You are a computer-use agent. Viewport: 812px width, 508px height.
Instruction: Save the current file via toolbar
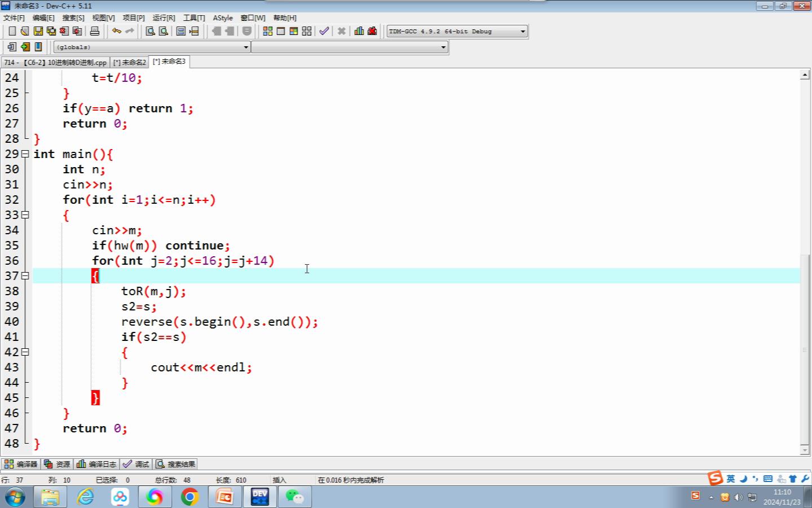pyautogui.click(x=38, y=31)
